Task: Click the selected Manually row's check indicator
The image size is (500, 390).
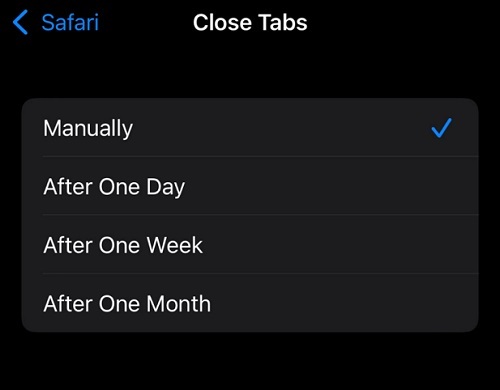Action: pyautogui.click(x=441, y=128)
